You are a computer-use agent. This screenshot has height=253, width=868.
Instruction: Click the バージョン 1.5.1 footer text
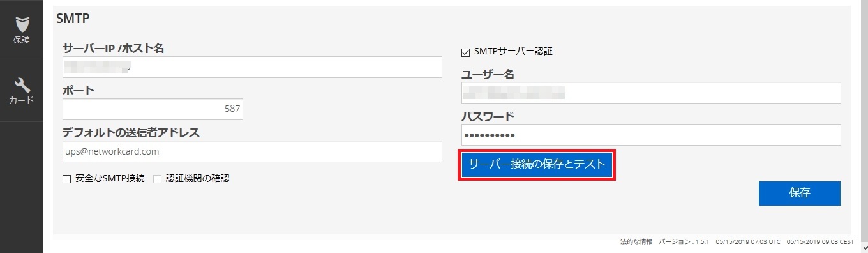coord(683,242)
